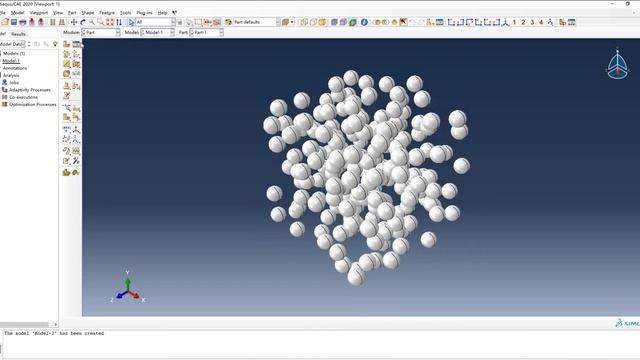
Task: Select Adaptivity Processes tree item
Action: tap(30, 90)
